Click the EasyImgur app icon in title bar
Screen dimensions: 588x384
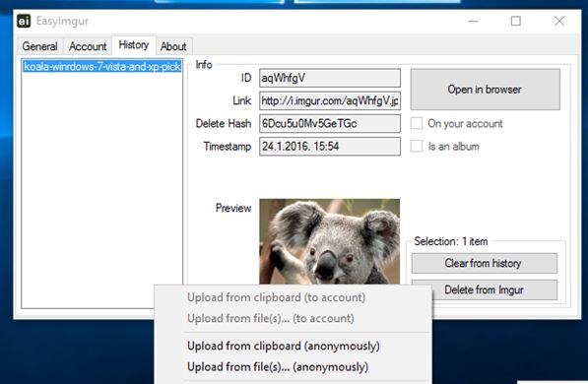pyautogui.click(x=24, y=21)
